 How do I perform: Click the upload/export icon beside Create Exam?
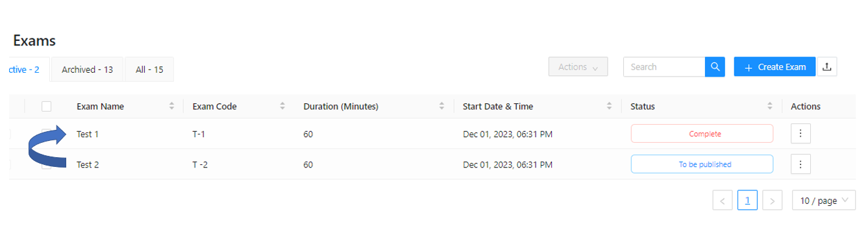[826, 67]
